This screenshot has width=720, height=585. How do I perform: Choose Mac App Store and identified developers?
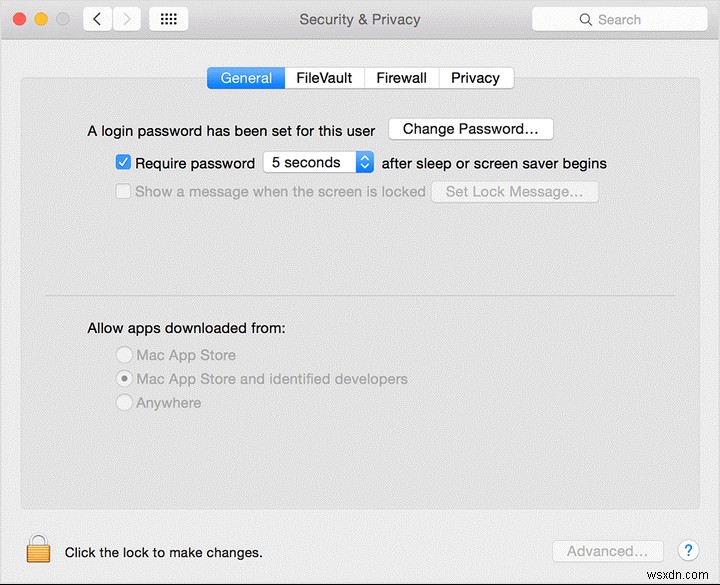point(124,379)
